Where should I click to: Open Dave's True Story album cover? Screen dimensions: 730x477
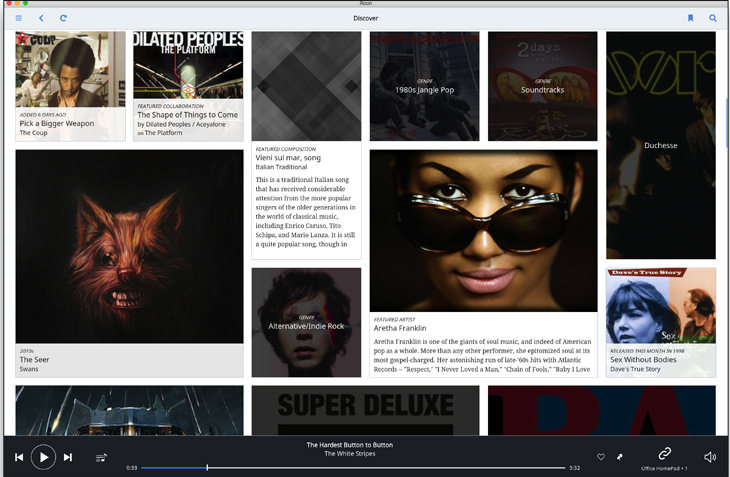click(661, 306)
